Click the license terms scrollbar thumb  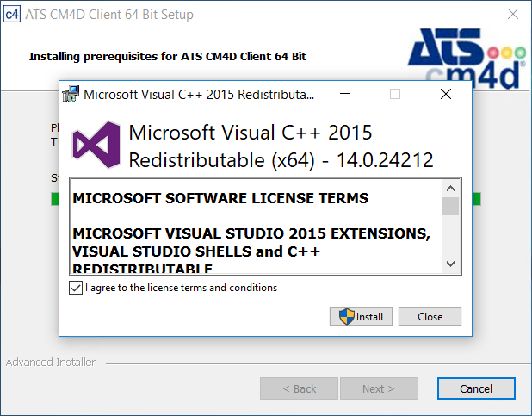pyautogui.click(x=450, y=206)
